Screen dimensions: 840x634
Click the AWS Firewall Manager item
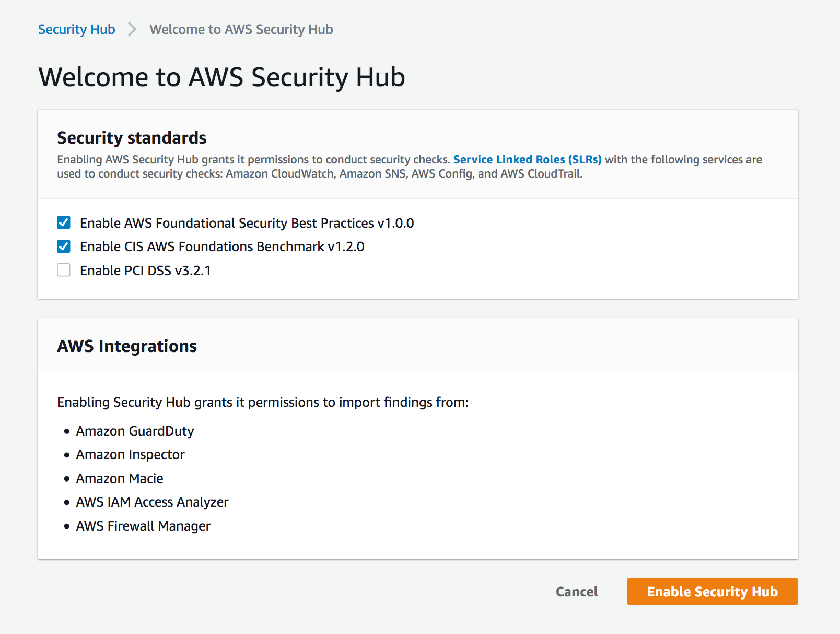tap(143, 526)
